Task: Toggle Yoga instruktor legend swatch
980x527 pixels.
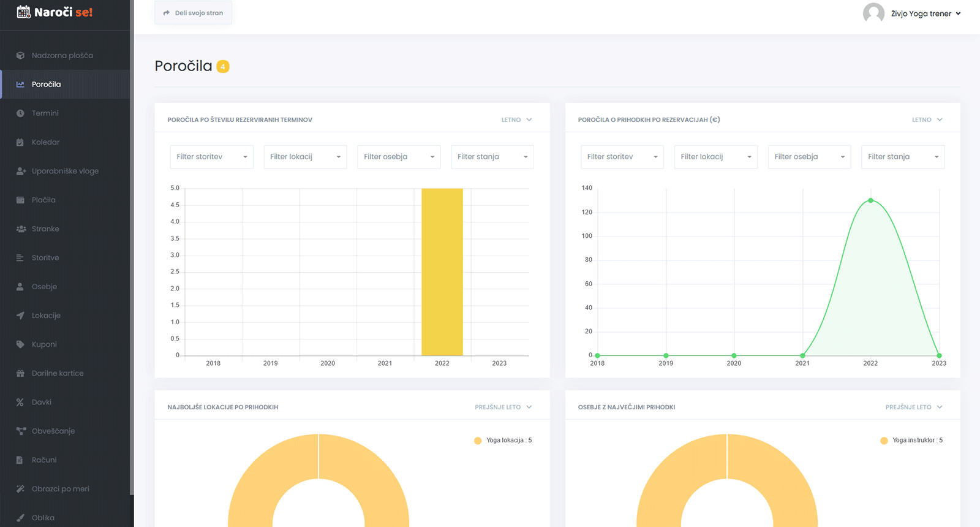Action: point(884,441)
